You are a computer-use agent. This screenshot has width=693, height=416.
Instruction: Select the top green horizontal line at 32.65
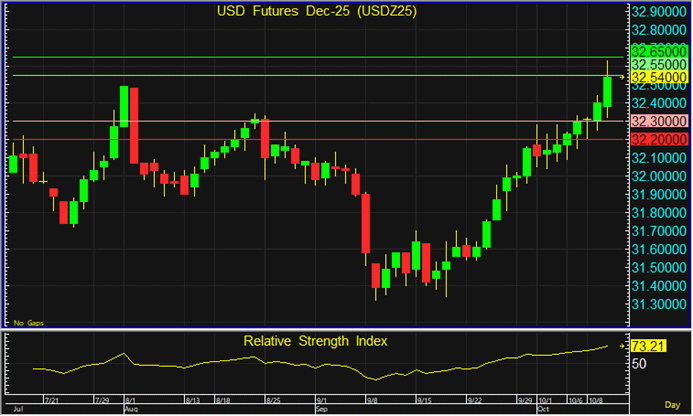(300, 57)
